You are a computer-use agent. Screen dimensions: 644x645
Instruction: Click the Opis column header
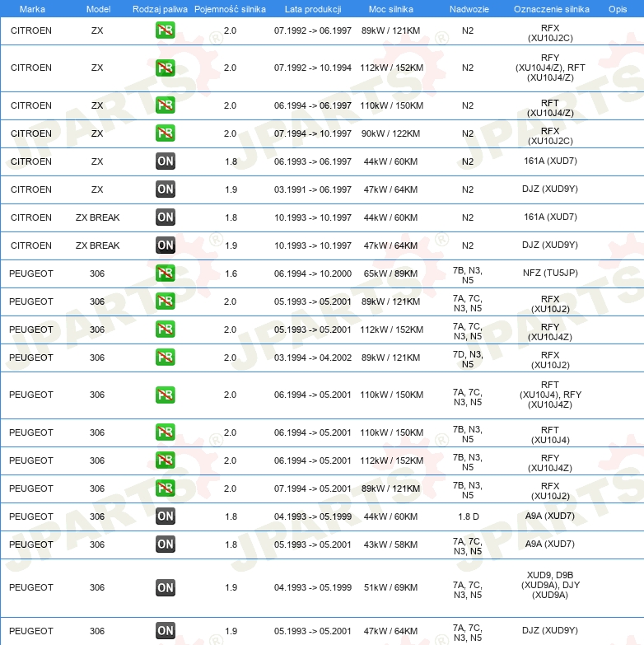pyautogui.click(x=617, y=9)
